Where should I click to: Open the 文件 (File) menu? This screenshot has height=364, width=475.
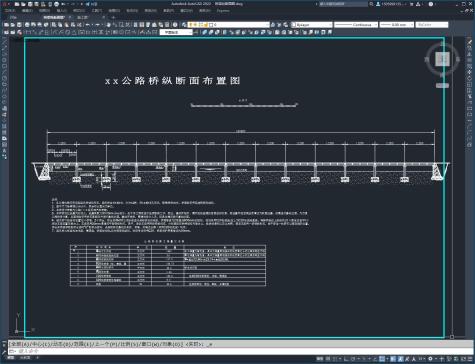[9, 11]
